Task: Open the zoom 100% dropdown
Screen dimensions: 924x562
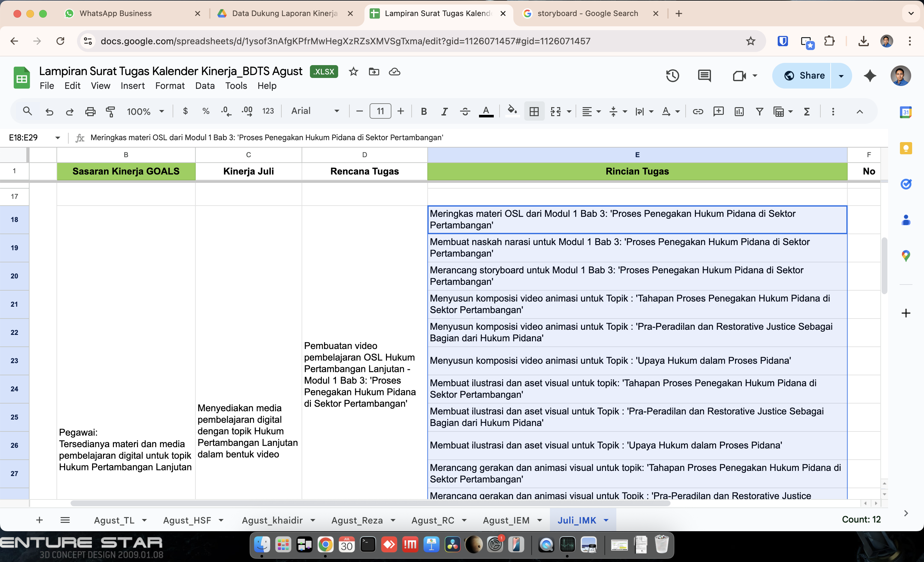Action: tap(146, 111)
